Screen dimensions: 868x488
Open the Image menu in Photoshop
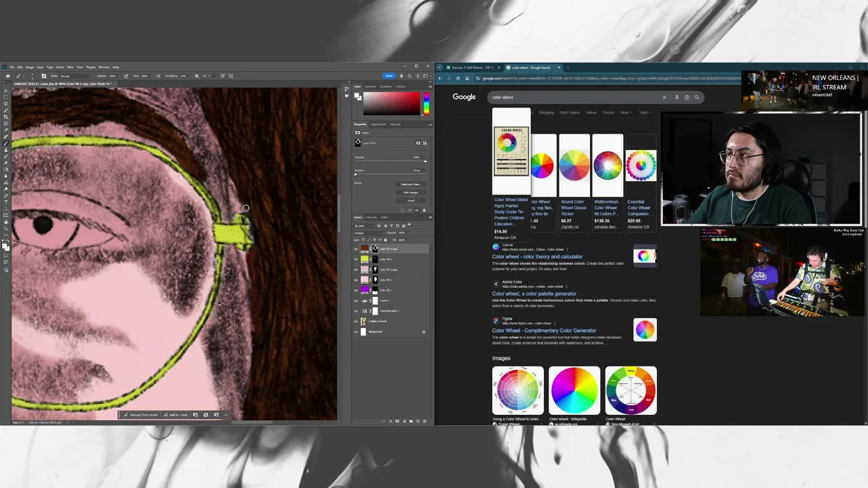(29, 67)
